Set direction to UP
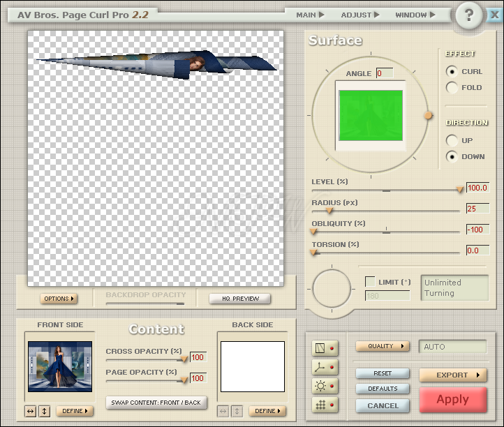The image size is (504, 427). [x=452, y=140]
